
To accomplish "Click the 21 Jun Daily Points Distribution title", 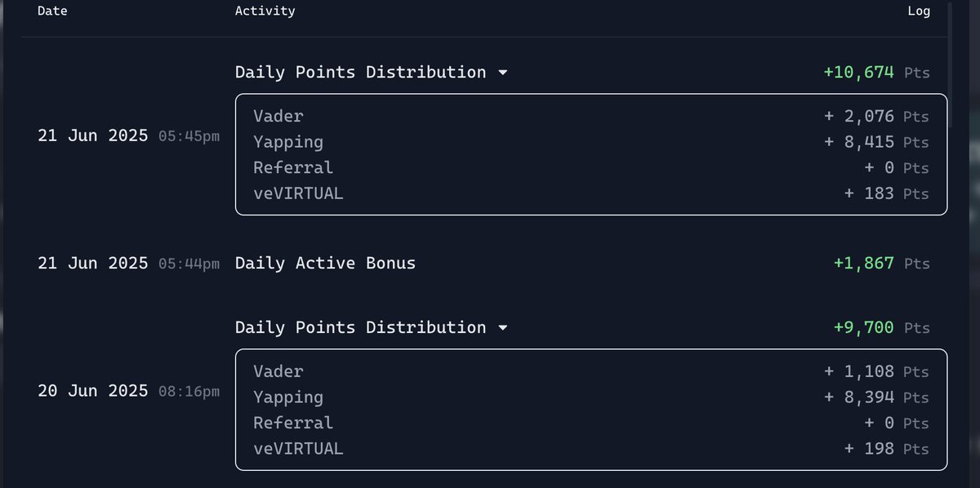I will [x=360, y=72].
